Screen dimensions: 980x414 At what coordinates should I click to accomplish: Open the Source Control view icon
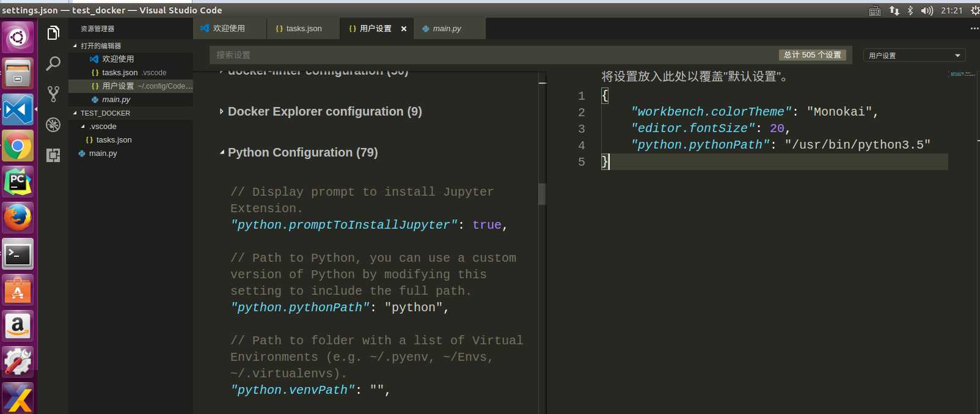pos(53,94)
